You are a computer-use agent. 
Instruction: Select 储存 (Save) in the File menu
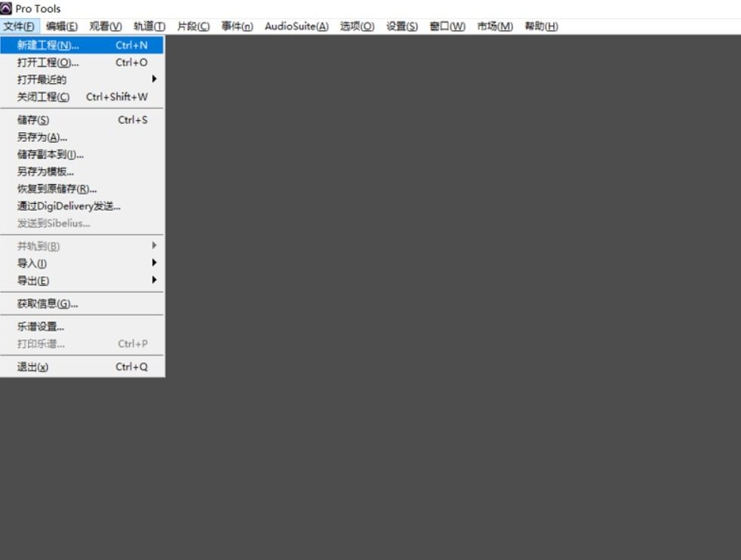coord(33,120)
